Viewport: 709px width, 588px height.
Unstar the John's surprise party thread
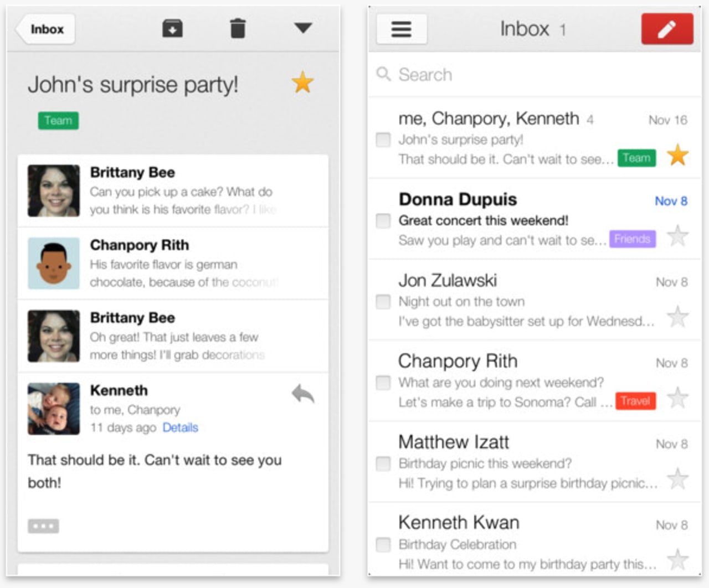point(302,83)
